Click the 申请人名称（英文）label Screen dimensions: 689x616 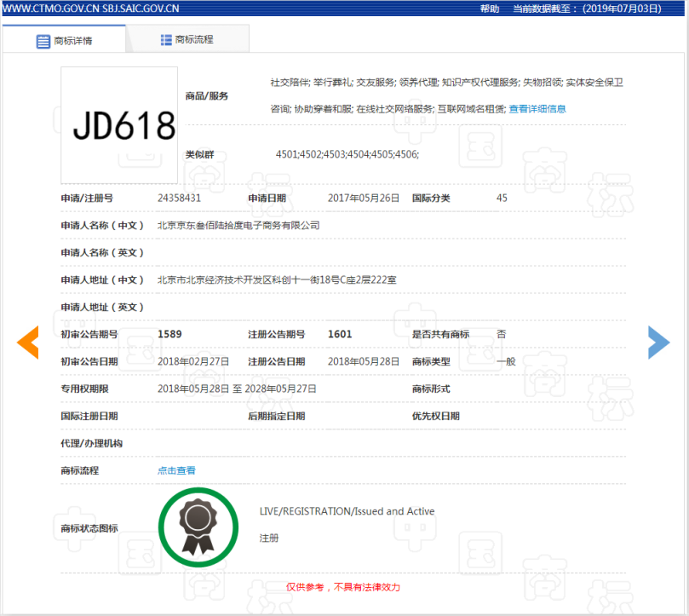(102, 253)
